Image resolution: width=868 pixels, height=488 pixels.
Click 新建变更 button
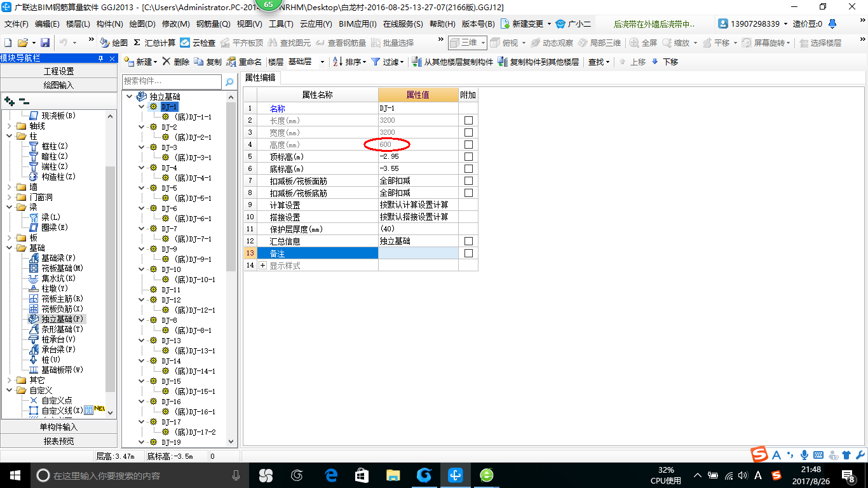pos(525,24)
